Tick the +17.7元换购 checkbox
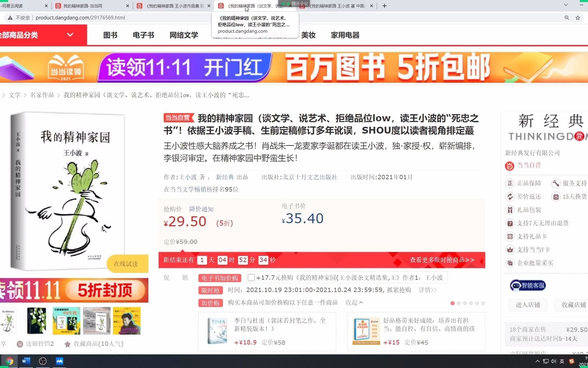Screen dimensions: 588x368 pyautogui.click(x=251, y=278)
